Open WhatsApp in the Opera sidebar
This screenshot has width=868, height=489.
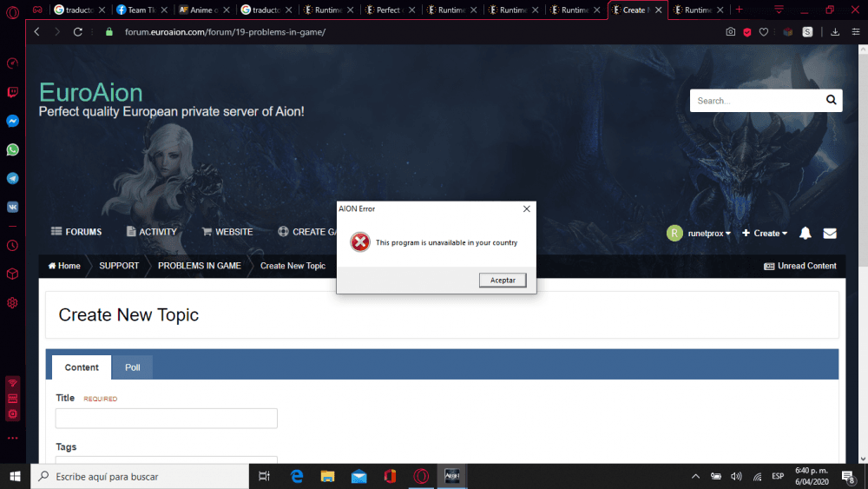pyautogui.click(x=13, y=150)
